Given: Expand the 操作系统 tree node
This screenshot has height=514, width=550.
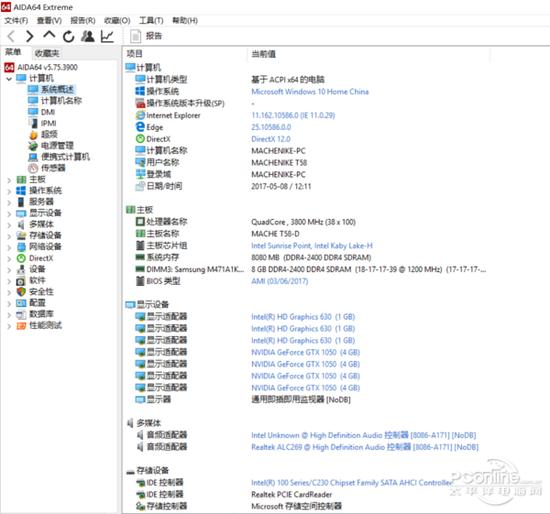Looking at the screenshot, I should 9,192.
